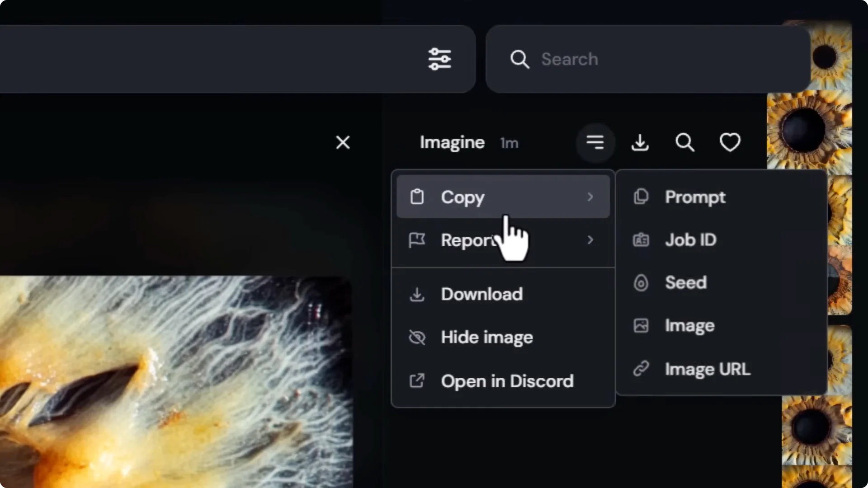
Task: Open the search filters icon
Action: 440,59
